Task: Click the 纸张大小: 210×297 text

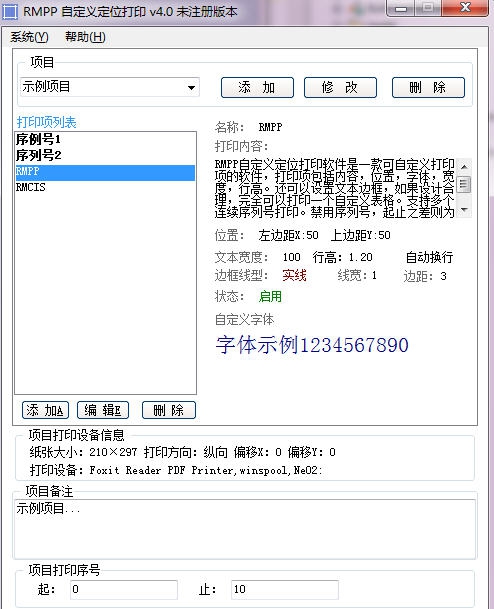Action: (83, 452)
